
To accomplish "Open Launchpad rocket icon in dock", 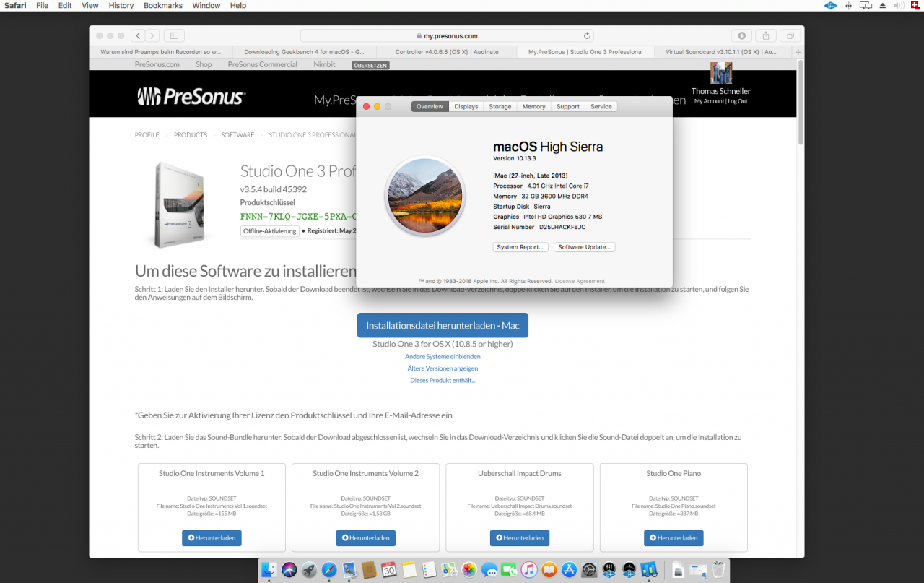I will tap(310, 569).
